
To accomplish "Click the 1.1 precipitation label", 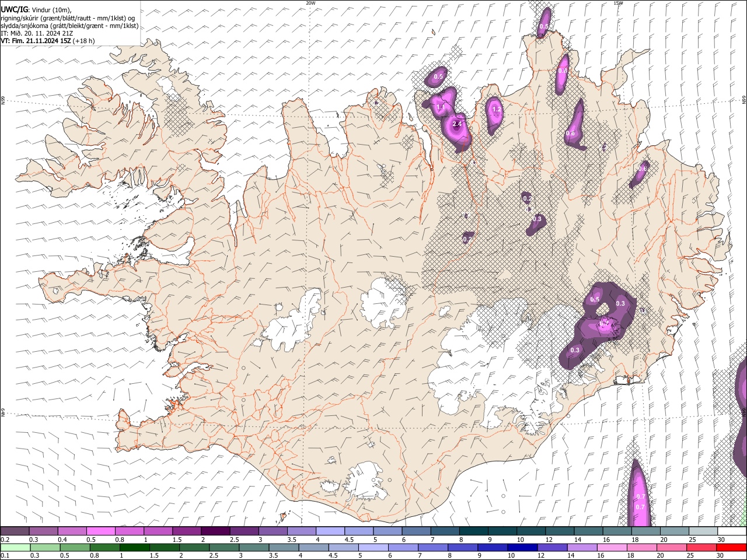I will click(440, 107).
